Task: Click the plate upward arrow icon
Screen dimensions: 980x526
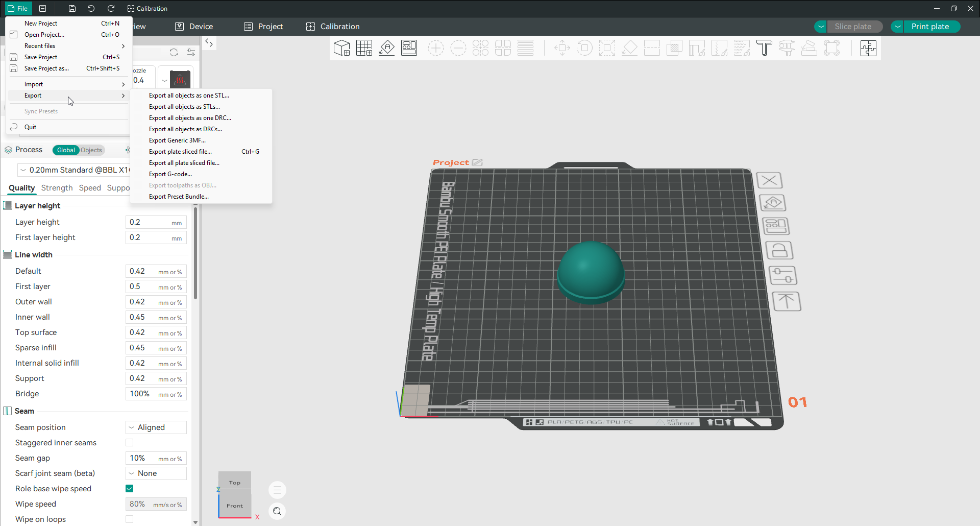Action: tap(787, 301)
